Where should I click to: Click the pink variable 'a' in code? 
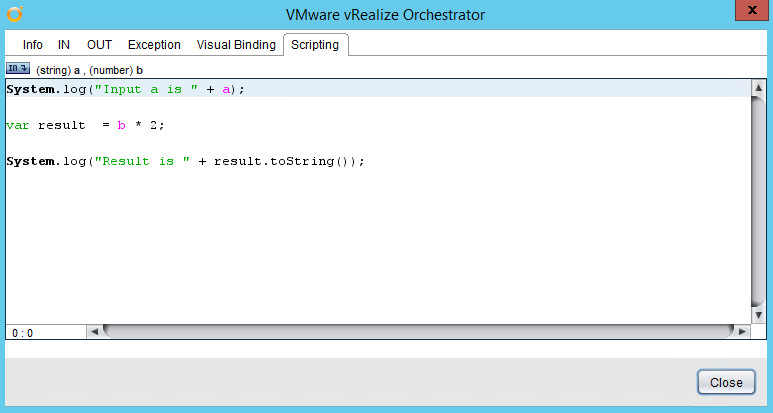(226, 90)
